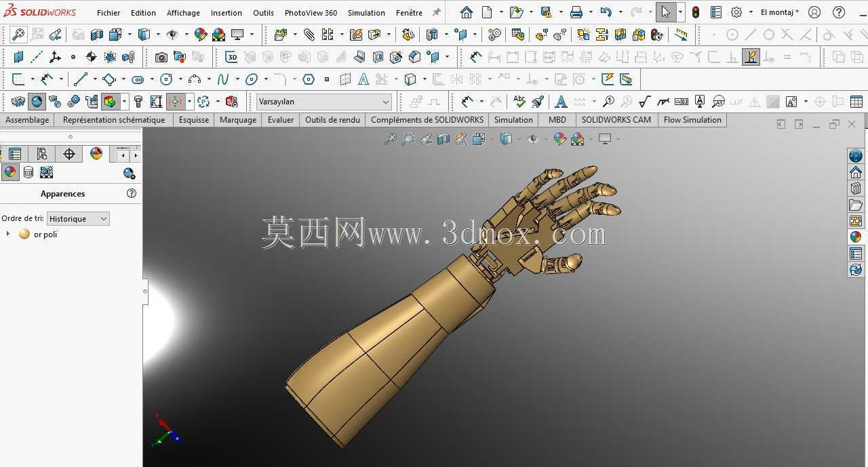Click the Measure ruler icon in assembly toolbar
Viewport: 868px width, 467px height.
682,34
